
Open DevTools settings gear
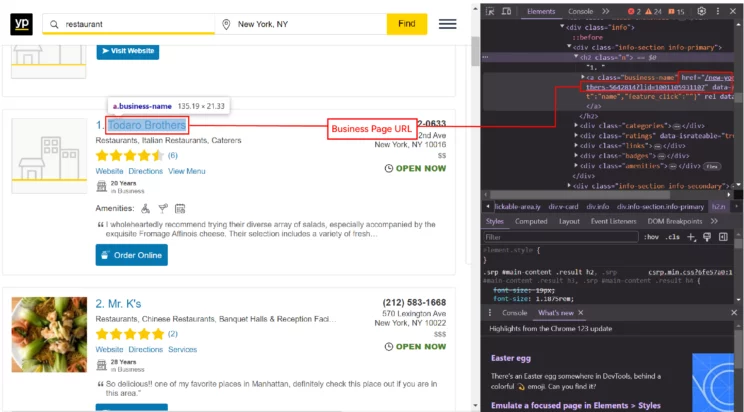pyautogui.click(x=701, y=11)
